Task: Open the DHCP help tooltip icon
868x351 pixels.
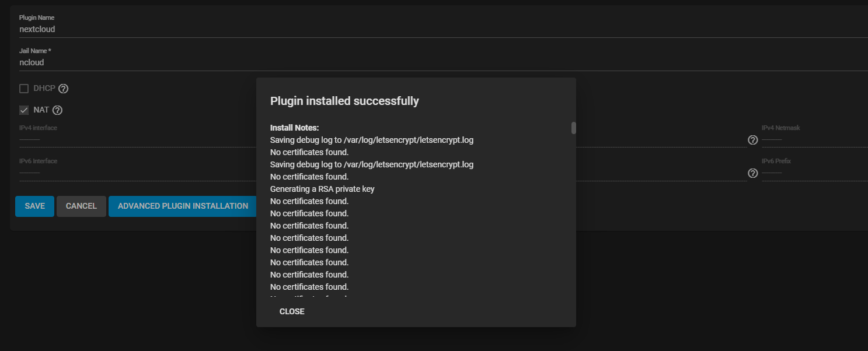Action: click(64, 89)
